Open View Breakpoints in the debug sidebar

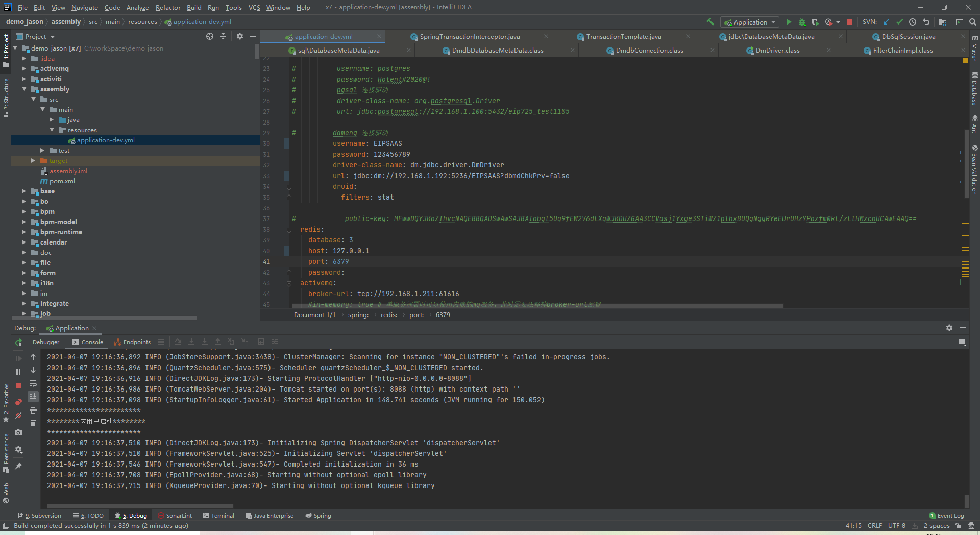18,402
